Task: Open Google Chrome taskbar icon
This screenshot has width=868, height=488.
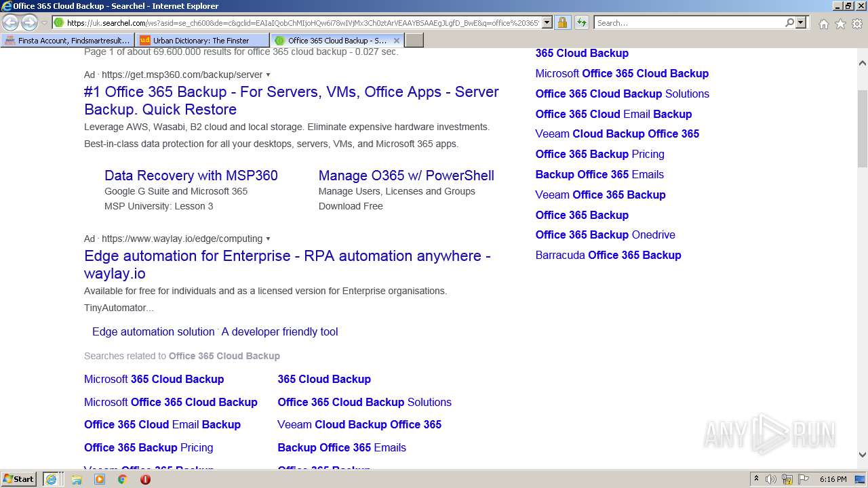Action: click(123, 479)
